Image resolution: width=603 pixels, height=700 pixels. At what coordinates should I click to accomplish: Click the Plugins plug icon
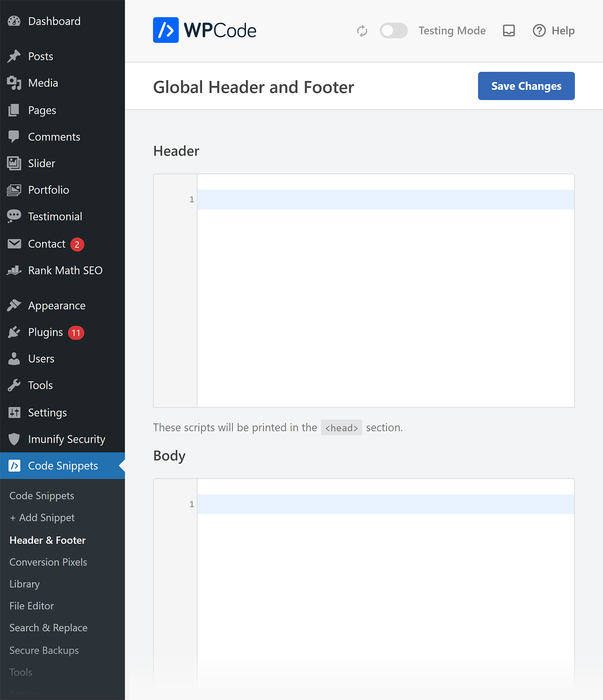tap(14, 332)
